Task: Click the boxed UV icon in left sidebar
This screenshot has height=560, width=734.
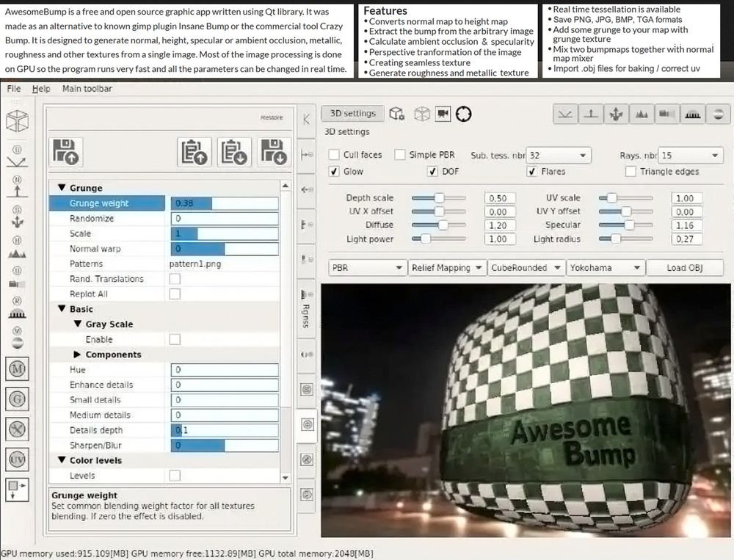Action: (x=18, y=459)
